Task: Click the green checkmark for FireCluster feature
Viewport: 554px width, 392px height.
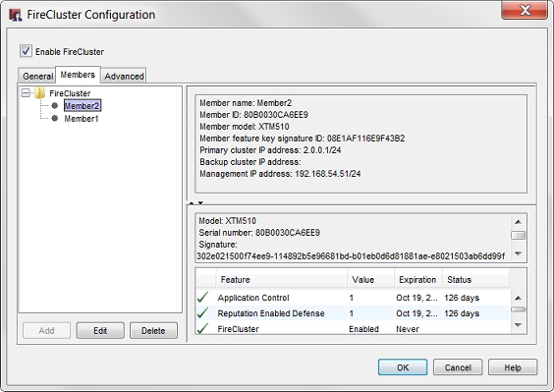Action: (x=202, y=328)
